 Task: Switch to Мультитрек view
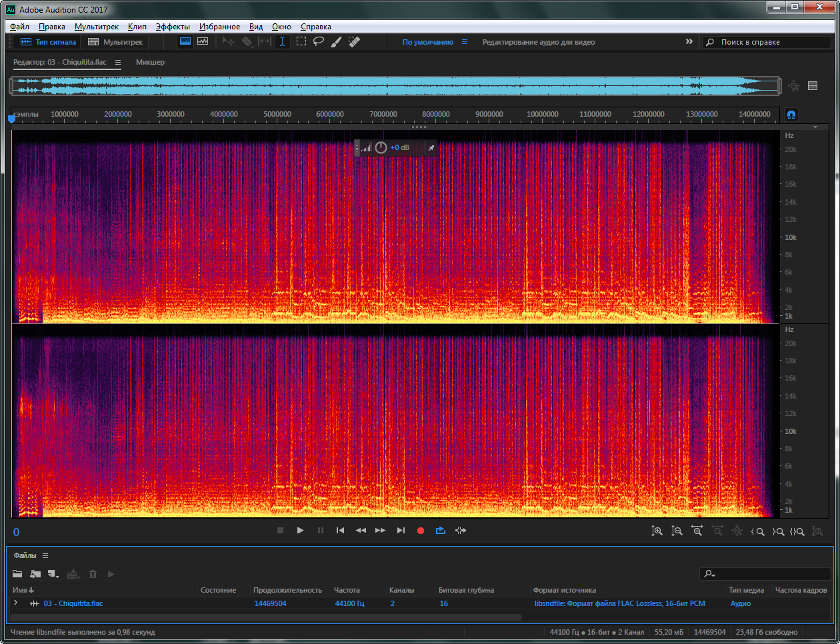116,42
